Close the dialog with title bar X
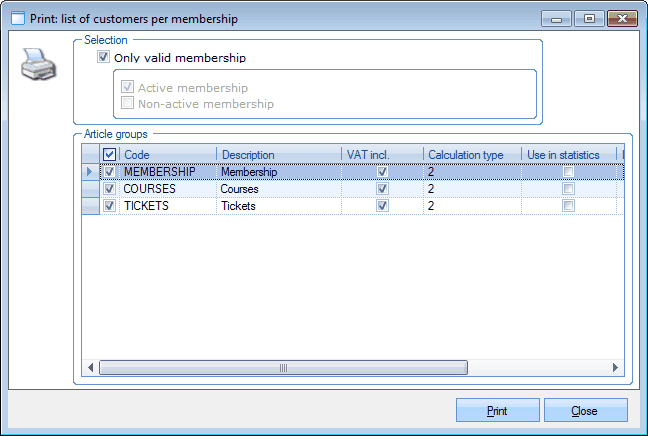Viewport: 648px width, 436px height. pos(619,18)
